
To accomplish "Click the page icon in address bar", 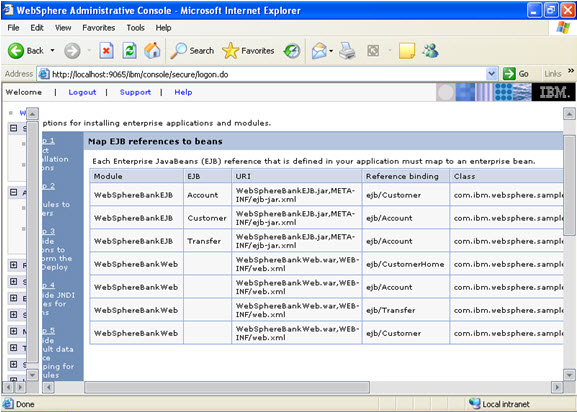I will [x=44, y=74].
